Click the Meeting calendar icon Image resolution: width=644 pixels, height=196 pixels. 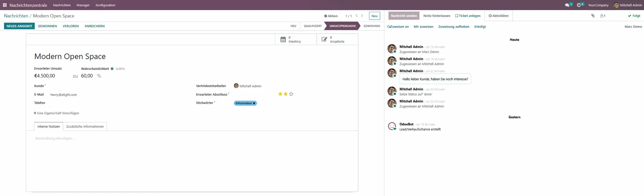pos(283,39)
